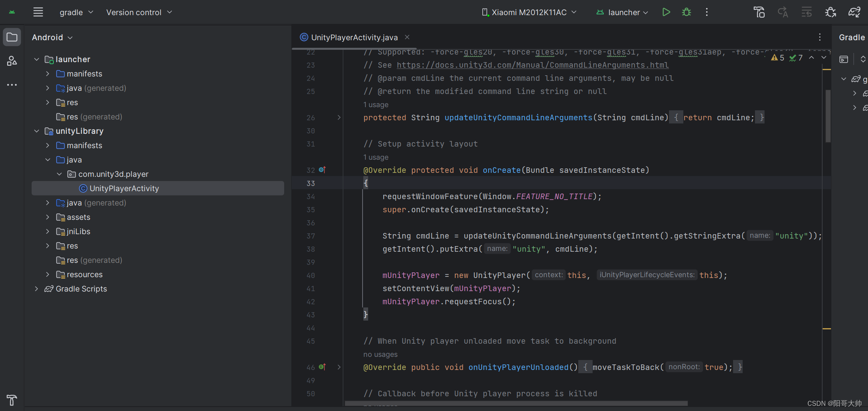The width and height of the screenshot is (868, 411).
Task: Open Device Manager toolbar icon
Action: point(759,12)
